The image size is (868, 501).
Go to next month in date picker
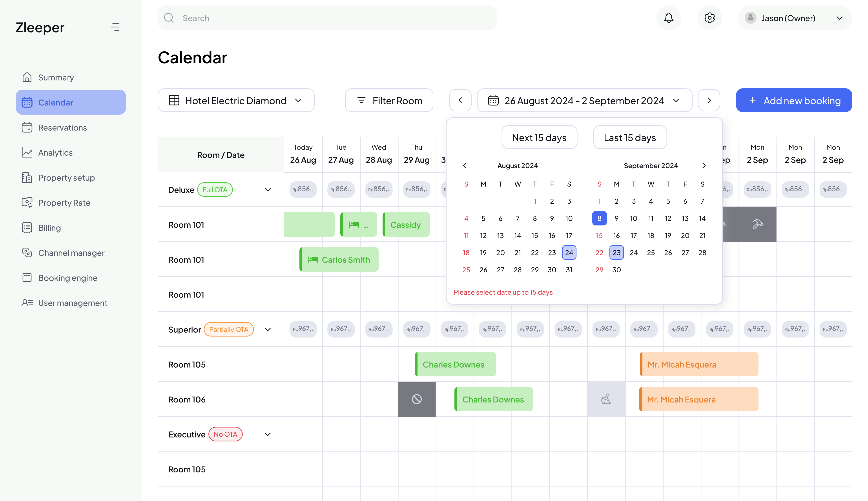[704, 165]
